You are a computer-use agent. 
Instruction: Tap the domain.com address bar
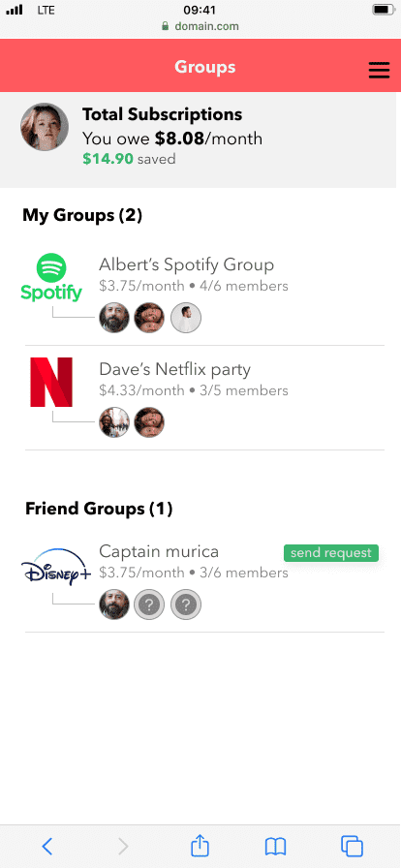click(200, 26)
